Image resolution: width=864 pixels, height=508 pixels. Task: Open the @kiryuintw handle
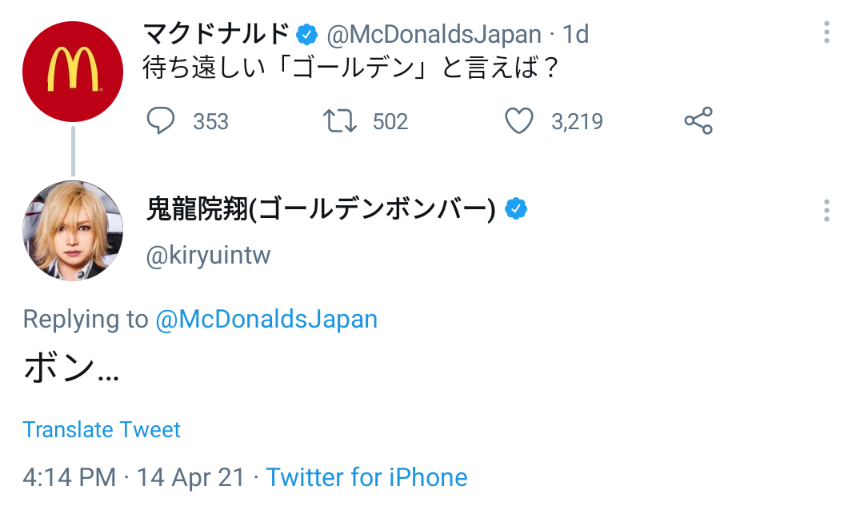208,255
